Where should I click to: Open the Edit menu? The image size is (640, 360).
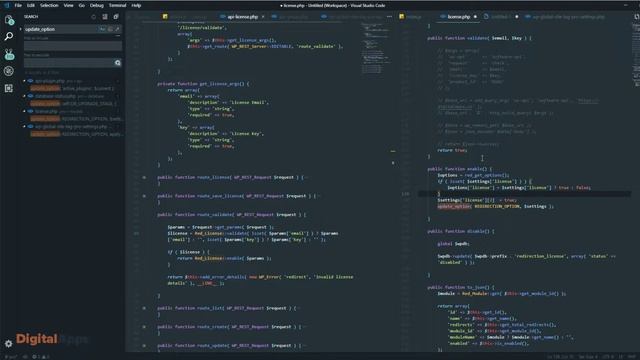tap(31, 5)
